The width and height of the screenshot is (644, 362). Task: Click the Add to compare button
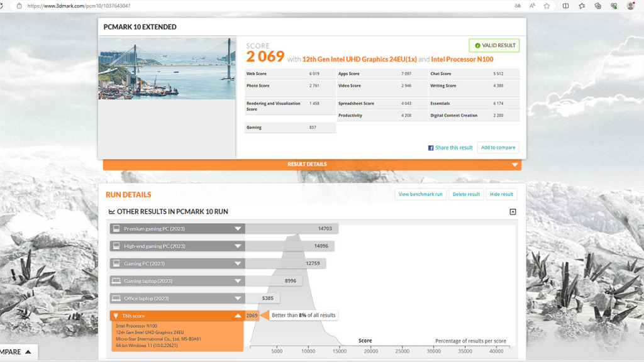[498, 147]
